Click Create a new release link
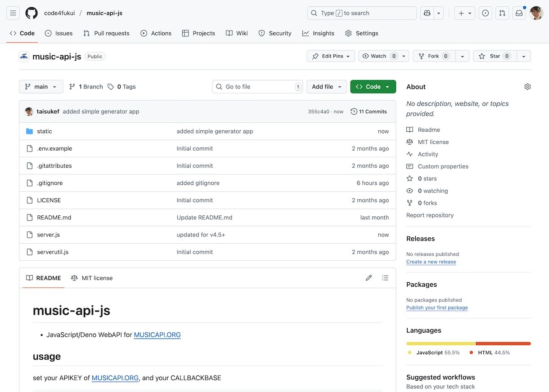The height and width of the screenshot is (392, 549). (x=431, y=262)
